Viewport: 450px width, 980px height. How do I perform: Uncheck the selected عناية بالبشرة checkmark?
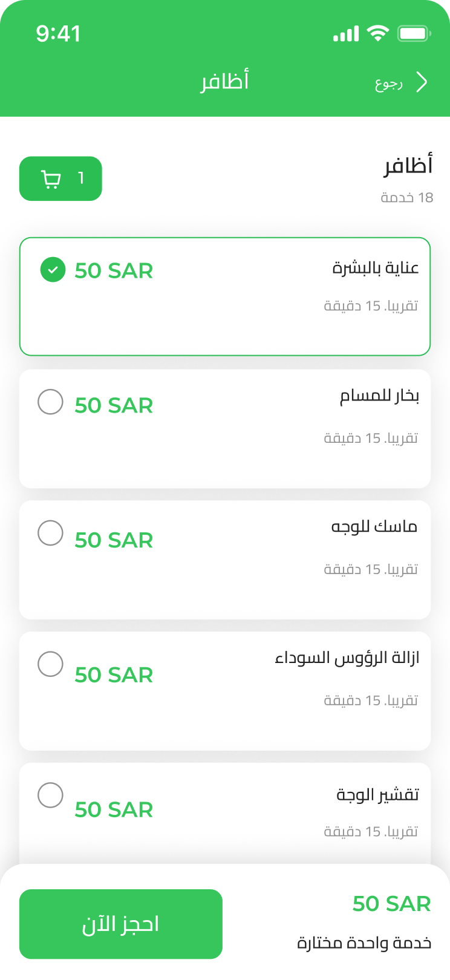[x=53, y=270]
